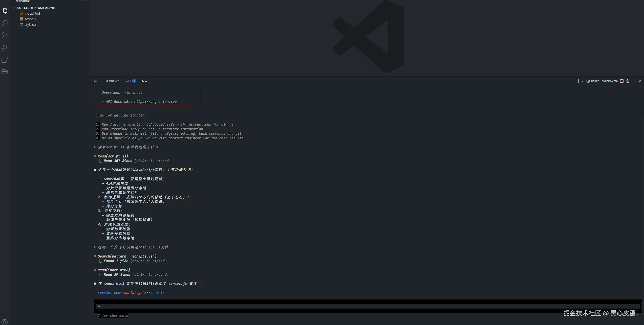Switch to the 输出 panel tab
This screenshot has height=325, width=644.
click(x=96, y=81)
